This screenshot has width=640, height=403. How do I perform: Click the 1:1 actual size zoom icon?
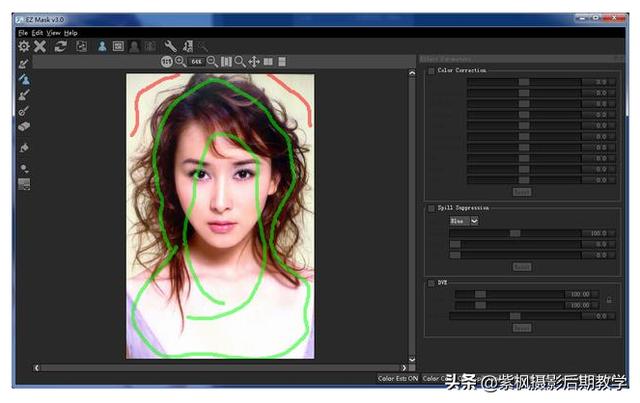point(166,62)
